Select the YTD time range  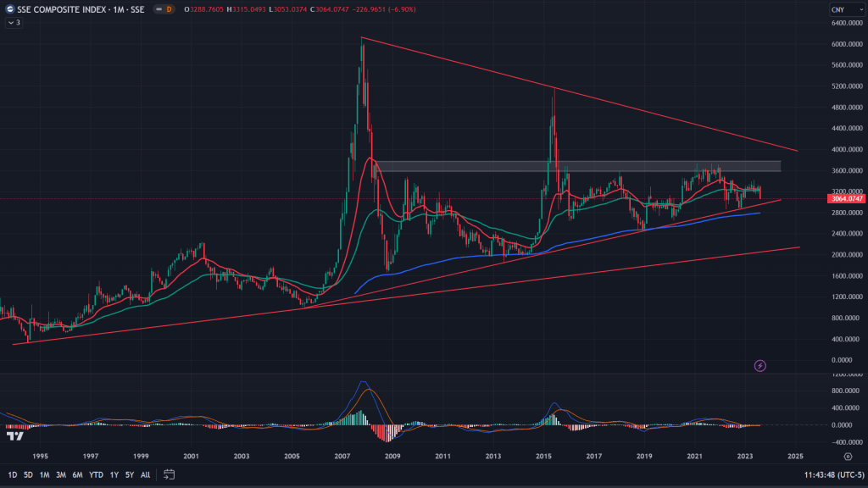pyautogui.click(x=96, y=474)
